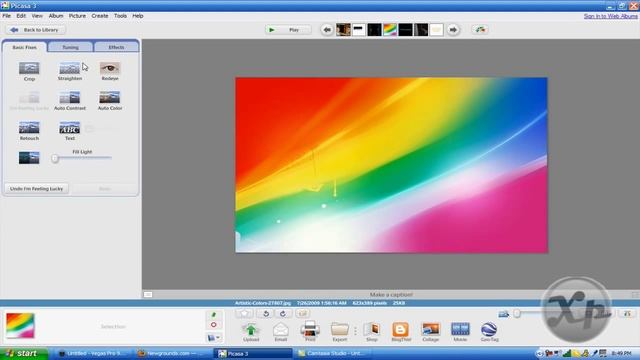This screenshot has height=360, width=640.
Task: Click the main rainbow image
Action: pyautogui.click(x=391, y=165)
